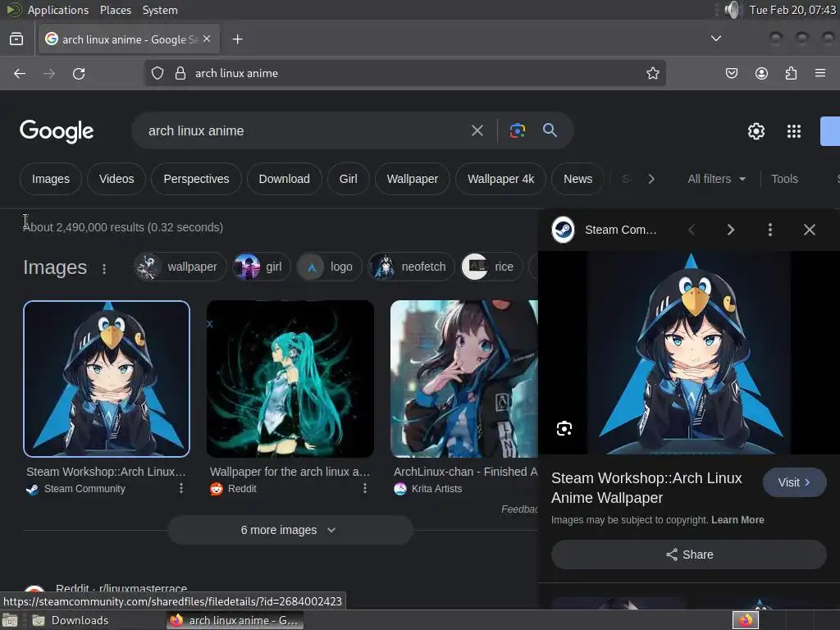List all tabs dropdown arrow
Screen dimensions: 840x630
(715, 39)
